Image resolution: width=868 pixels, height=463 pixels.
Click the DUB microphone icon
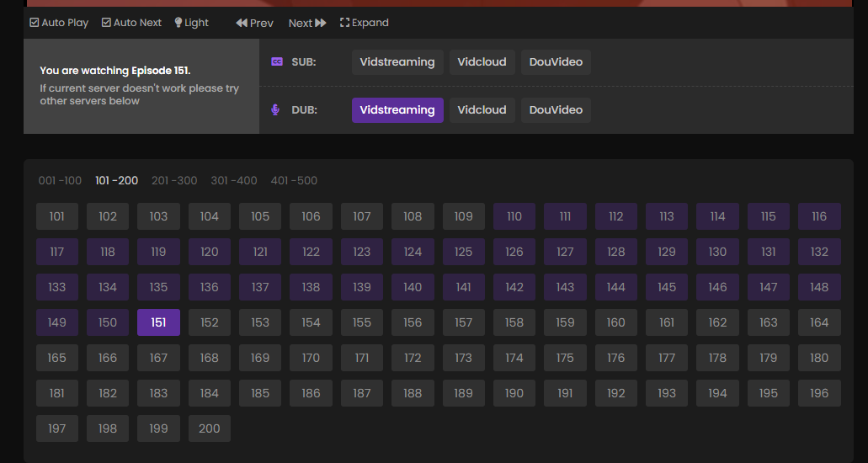click(275, 109)
